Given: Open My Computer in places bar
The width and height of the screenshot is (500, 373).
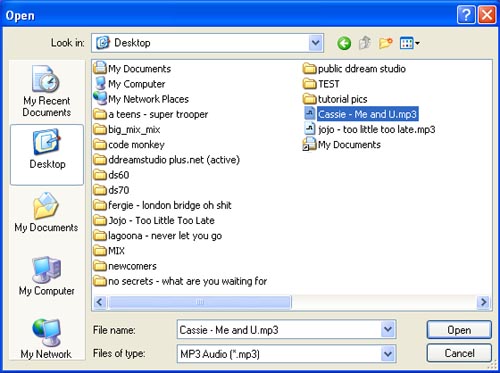Looking at the screenshot, I should click(x=47, y=276).
